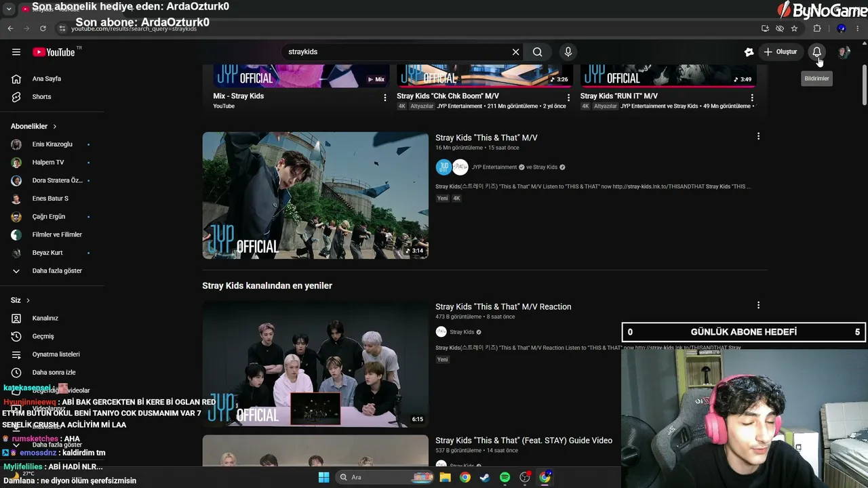Expand the Siz section
The width and height of the screenshot is (868, 488).
(x=20, y=300)
